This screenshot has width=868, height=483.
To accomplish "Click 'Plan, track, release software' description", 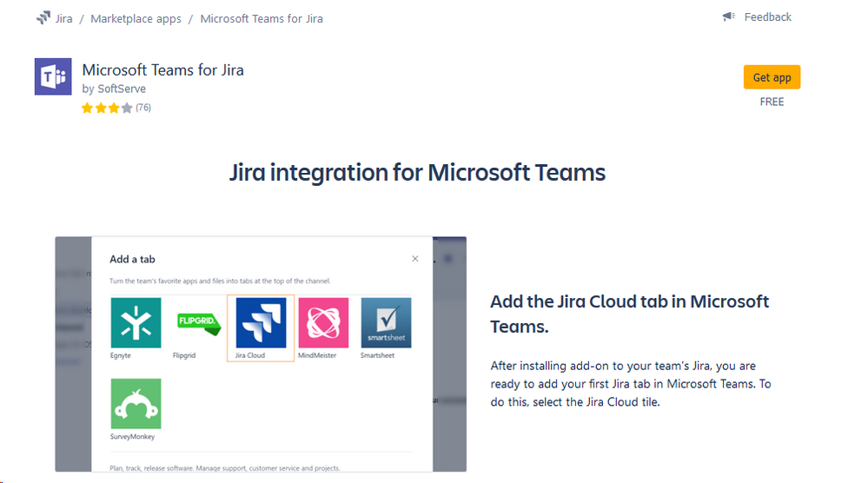I will pyautogui.click(x=225, y=468).
